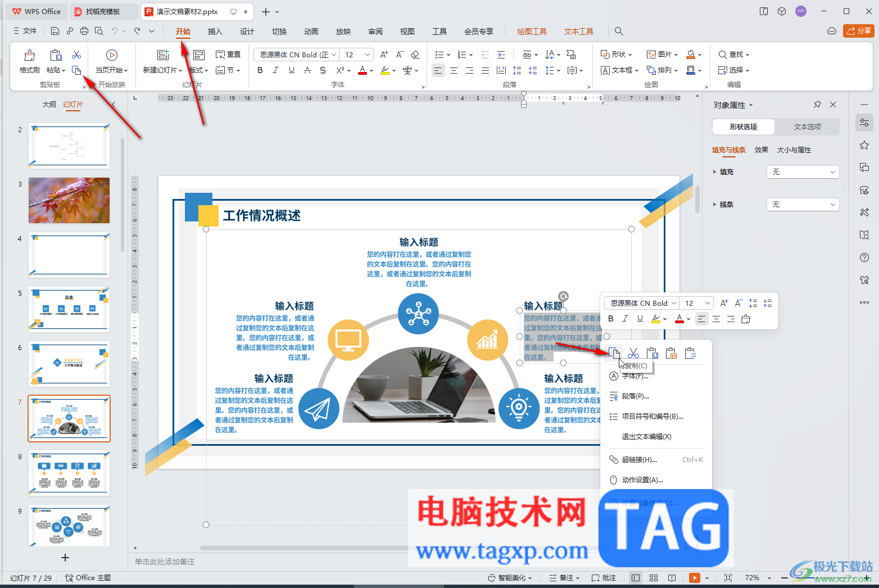Click the orange Play slideshow button in status bar
The height and width of the screenshot is (588, 879).
pyautogui.click(x=695, y=578)
